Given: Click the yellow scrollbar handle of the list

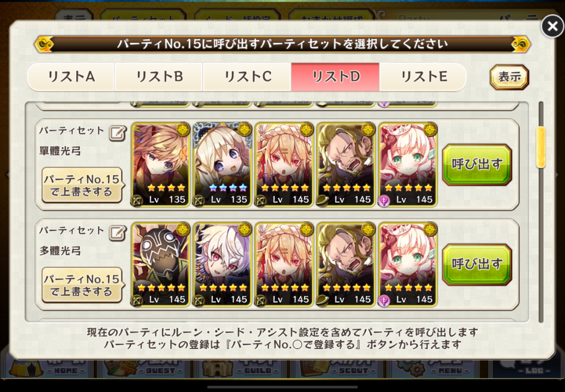Looking at the screenshot, I should [x=541, y=147].
